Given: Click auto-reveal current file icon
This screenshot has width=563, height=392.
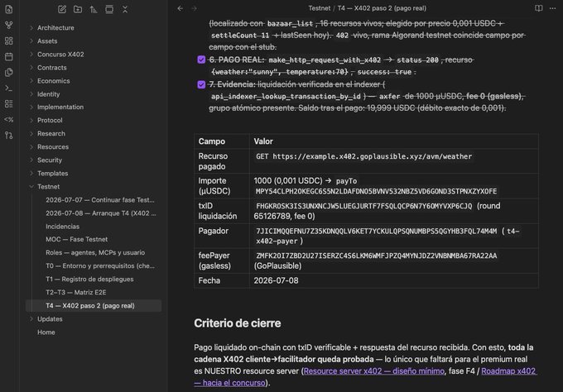Looking at the screenshot, I should tap(109, 9).
